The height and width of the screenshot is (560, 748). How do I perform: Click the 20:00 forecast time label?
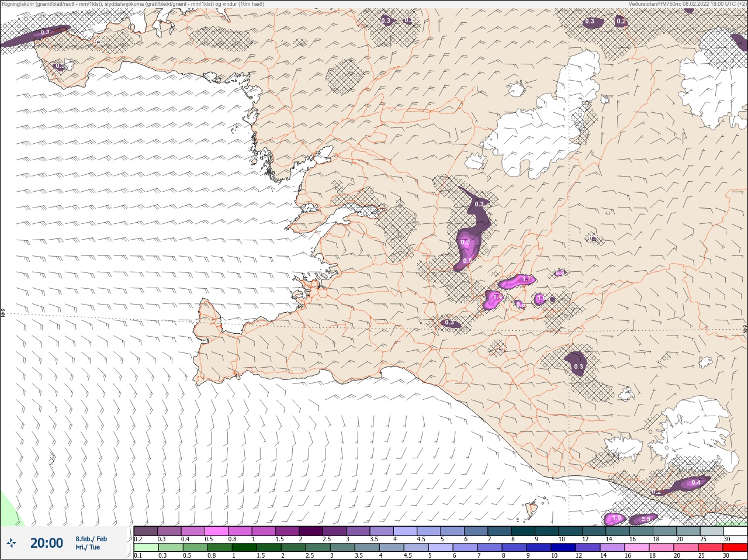(47, 543)
